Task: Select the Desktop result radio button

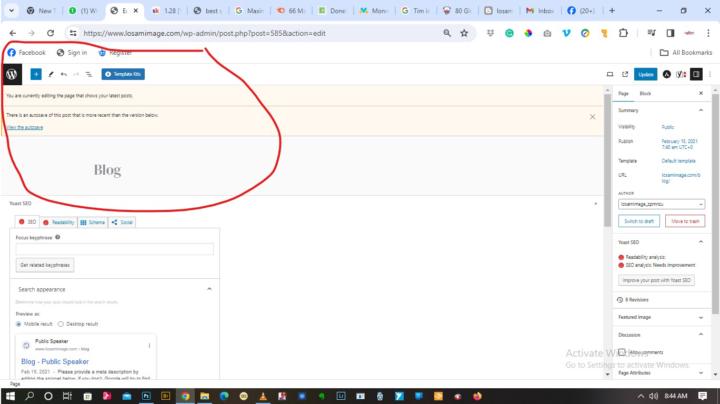Action: [61, 324]
